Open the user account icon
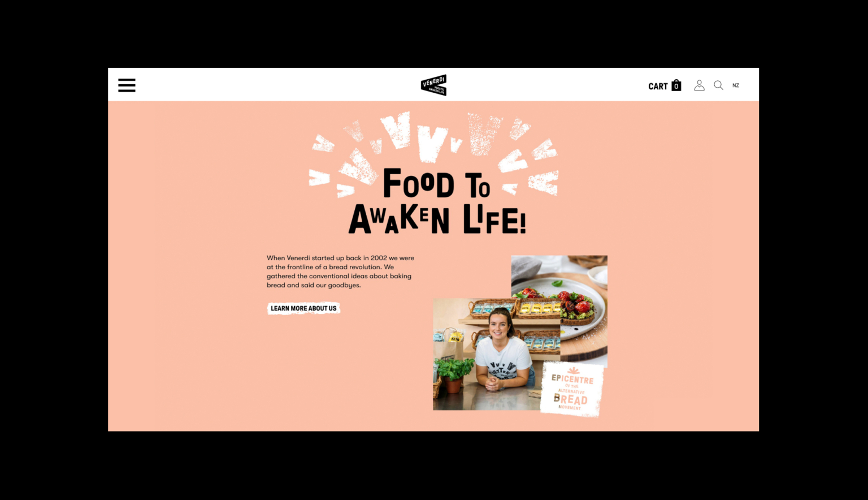The image size is (868, 500). click(x=699, y=85)
